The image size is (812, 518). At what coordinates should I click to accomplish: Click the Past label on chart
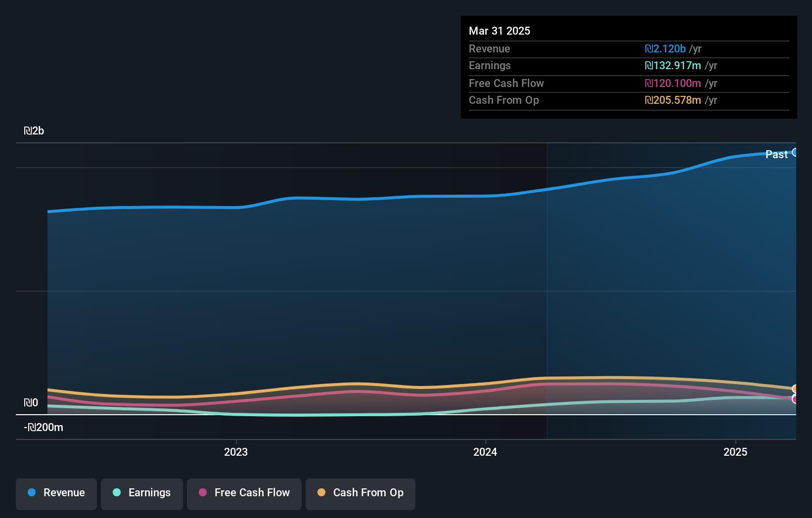click(x=776, y=154)
